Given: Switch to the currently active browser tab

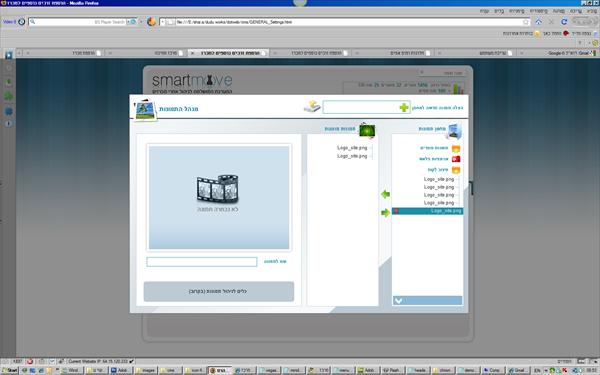Looking at the screenshot, I should tap(228, 53).
